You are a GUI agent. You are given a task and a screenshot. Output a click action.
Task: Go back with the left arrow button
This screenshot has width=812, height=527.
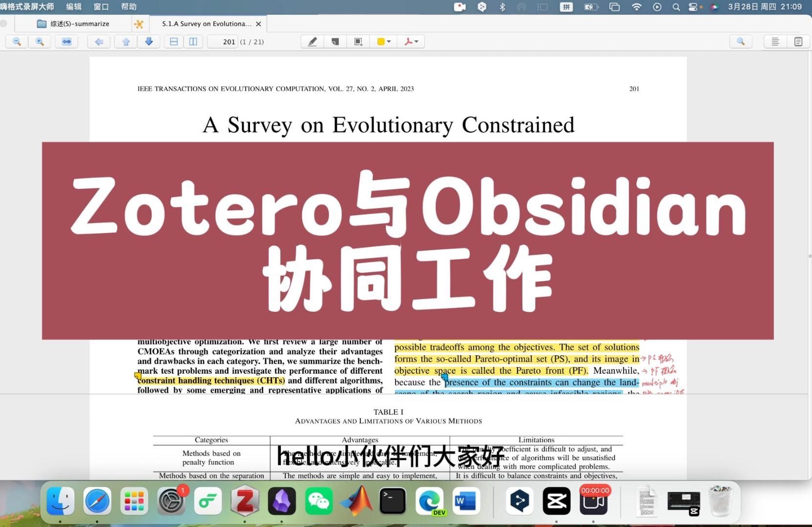99,41
